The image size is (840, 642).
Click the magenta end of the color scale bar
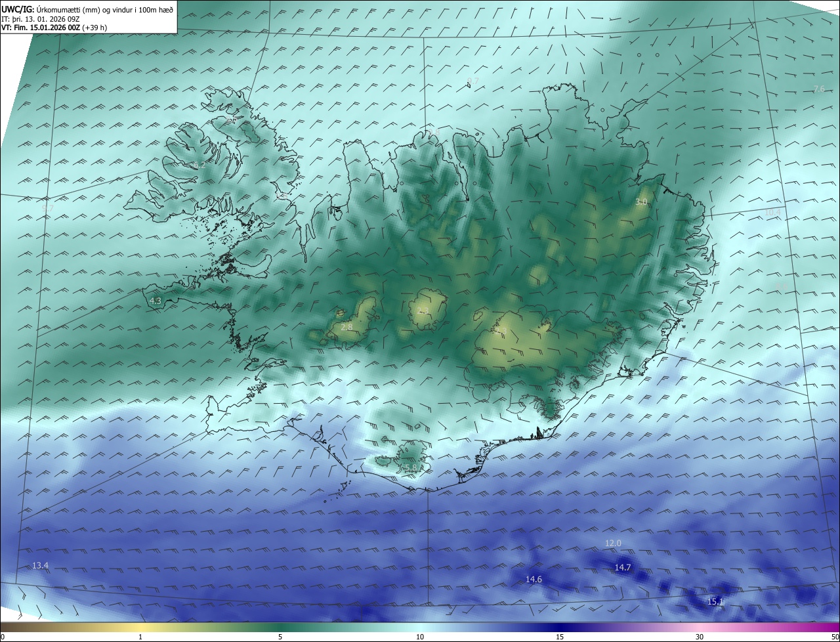point(833,627)
